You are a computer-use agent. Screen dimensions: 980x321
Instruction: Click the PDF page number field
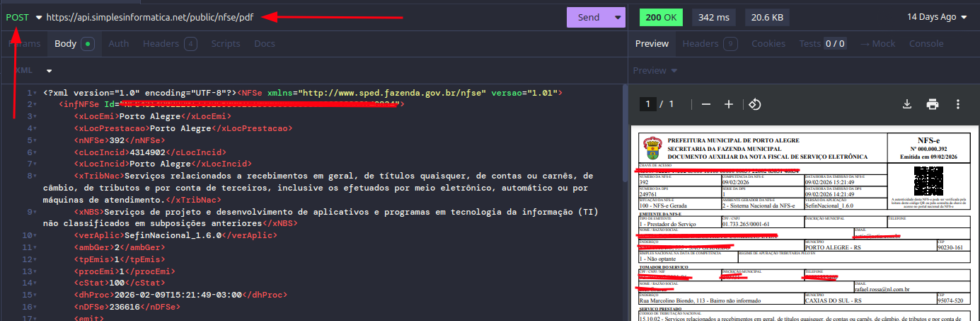[647, 105]
